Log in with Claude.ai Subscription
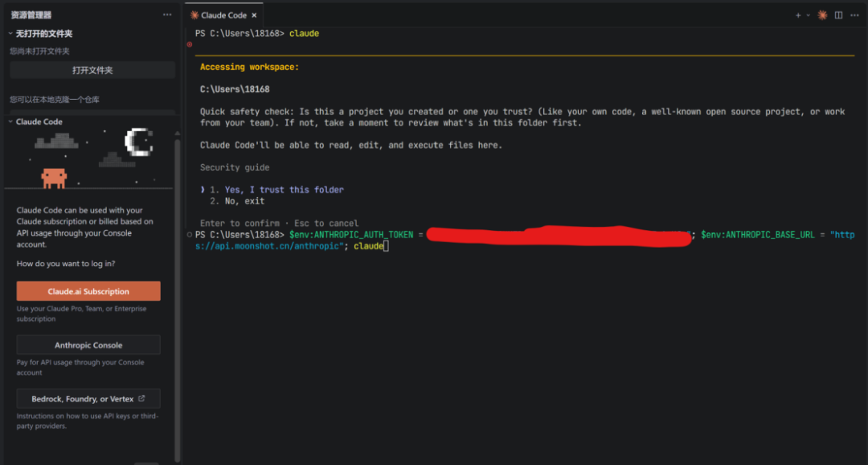This screenshot has height=465, width=868. (88, 291)
